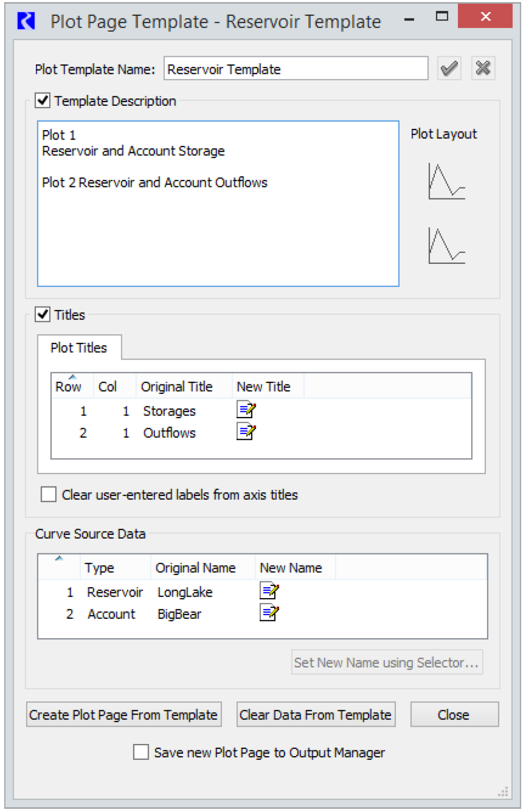Screen dimensions: 527x812
Task: Uncheck the Titles checkbox
Action: (x=43, y=314)
